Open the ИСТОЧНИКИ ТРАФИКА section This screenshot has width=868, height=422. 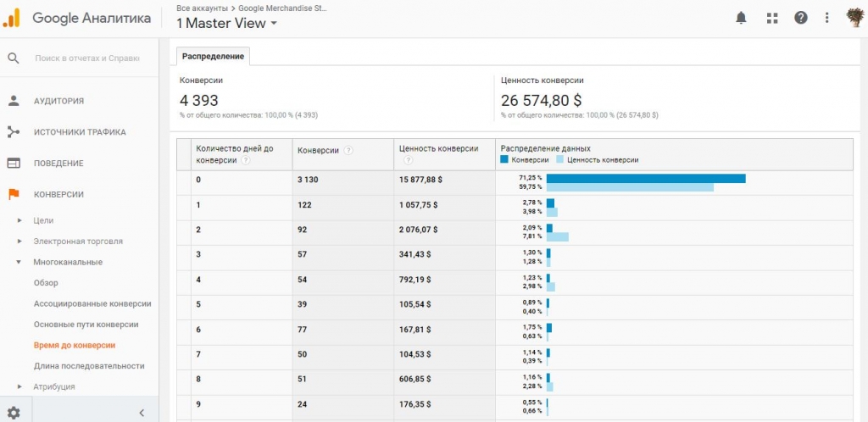coord(80,132)
